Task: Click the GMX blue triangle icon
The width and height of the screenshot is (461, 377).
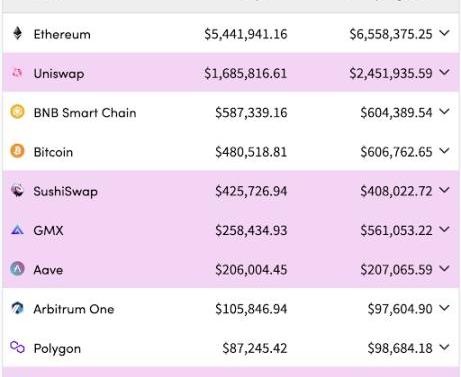Action: pos(17,230)
